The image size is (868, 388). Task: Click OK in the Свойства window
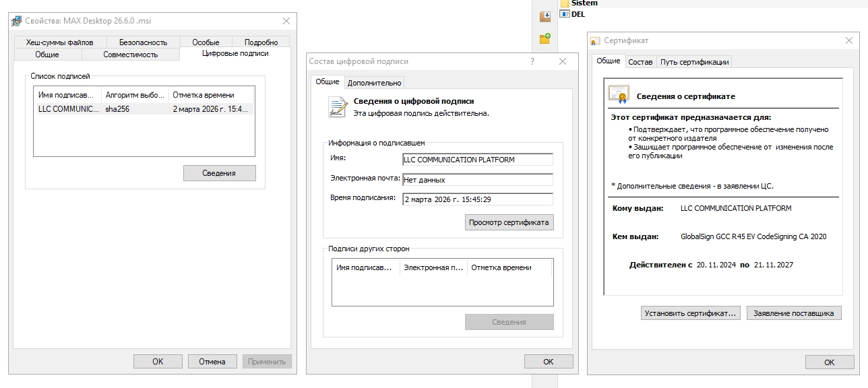coord(158,361)
